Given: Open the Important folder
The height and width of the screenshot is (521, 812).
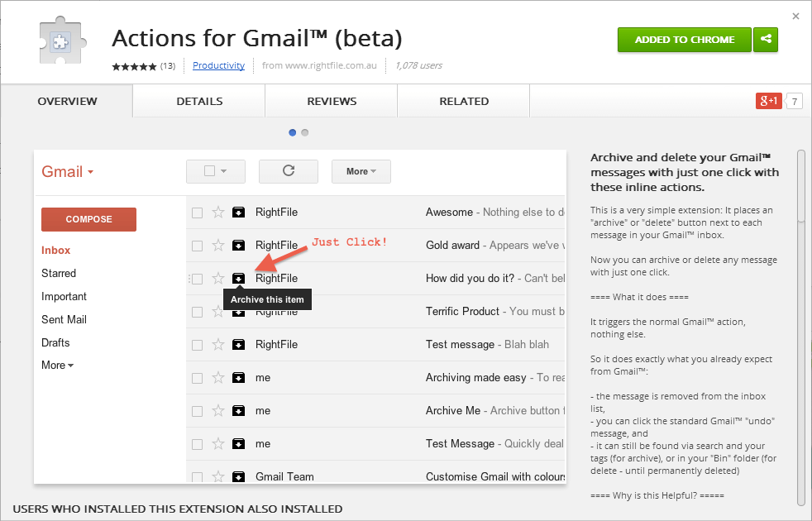Looking at the screenshot, I should point(64,296).
